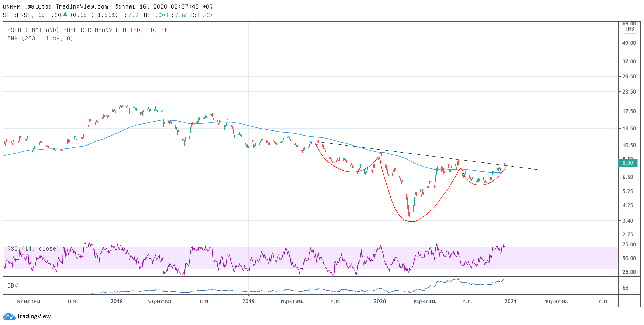Click the green 8.00 current price tag
The image size is (644, 325).
(x=628, y=163)
